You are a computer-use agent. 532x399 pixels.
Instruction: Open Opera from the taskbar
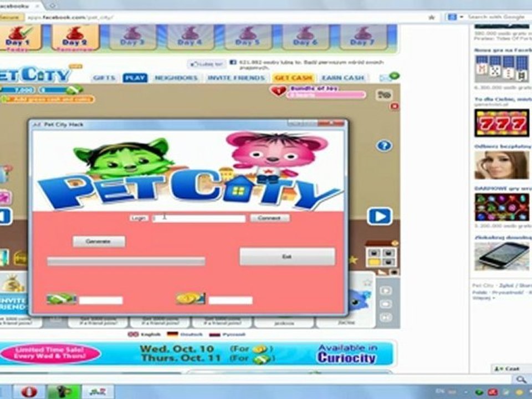pyautogui.click(x=29, y=392)
